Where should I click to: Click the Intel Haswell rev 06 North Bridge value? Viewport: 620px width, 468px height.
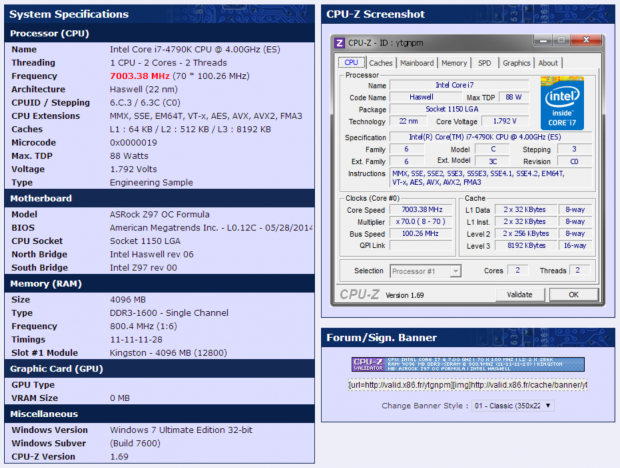point(151,254)
